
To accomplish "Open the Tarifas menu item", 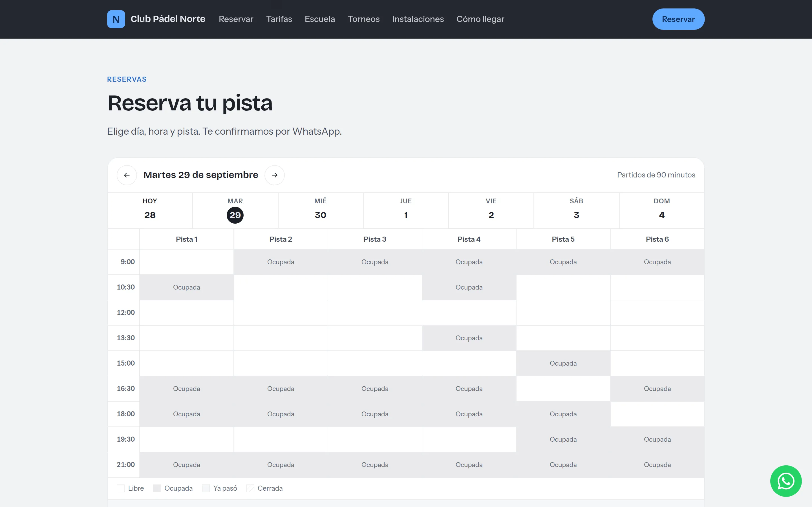I will [x=279, y=19].
